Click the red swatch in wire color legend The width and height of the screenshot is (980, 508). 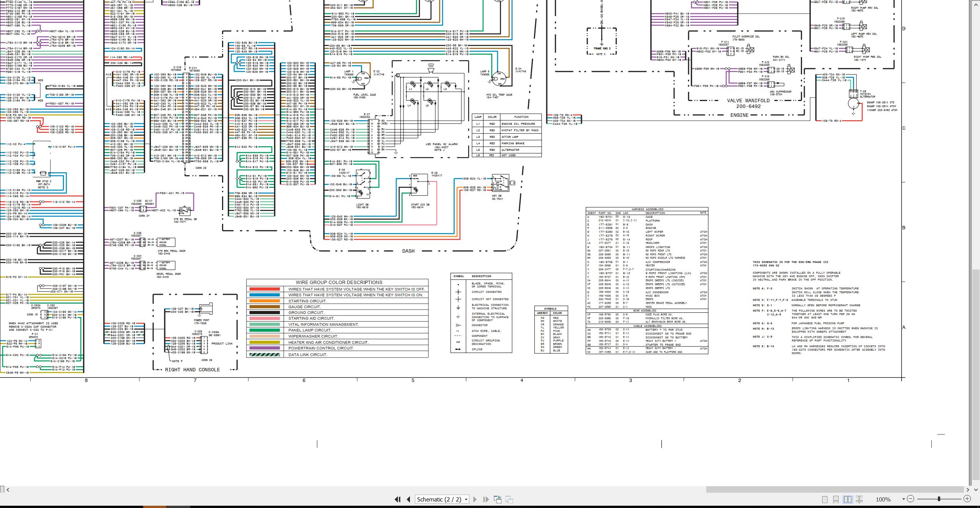(265, 289)
